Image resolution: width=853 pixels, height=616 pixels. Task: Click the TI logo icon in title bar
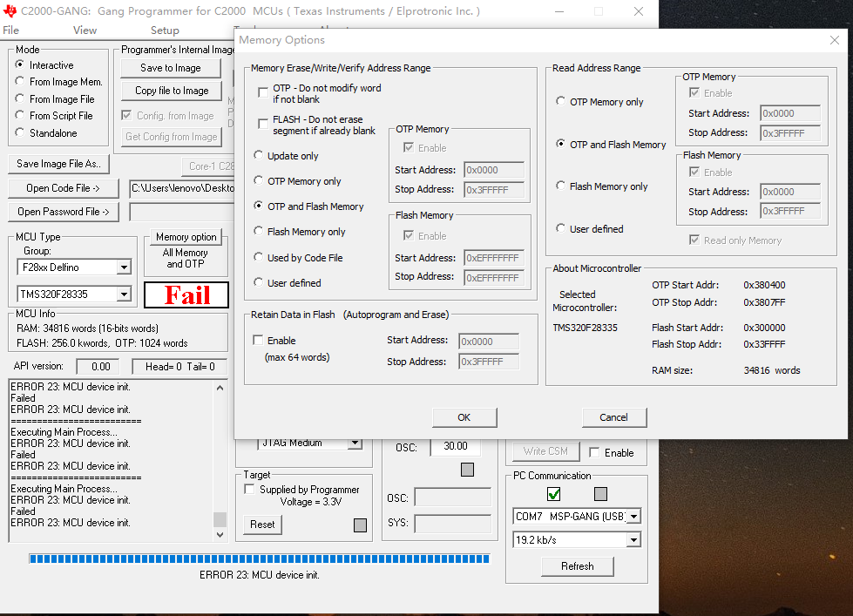(x=10, y=10)
